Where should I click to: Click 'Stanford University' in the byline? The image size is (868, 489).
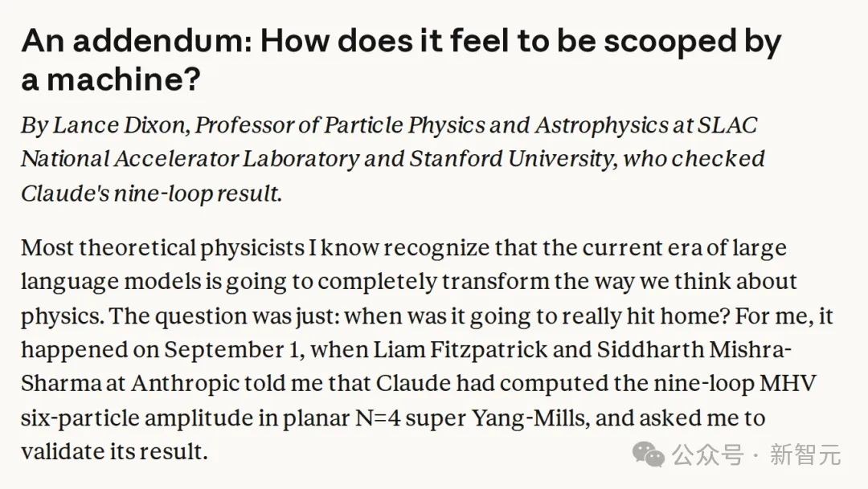click(x=511, y=159)
